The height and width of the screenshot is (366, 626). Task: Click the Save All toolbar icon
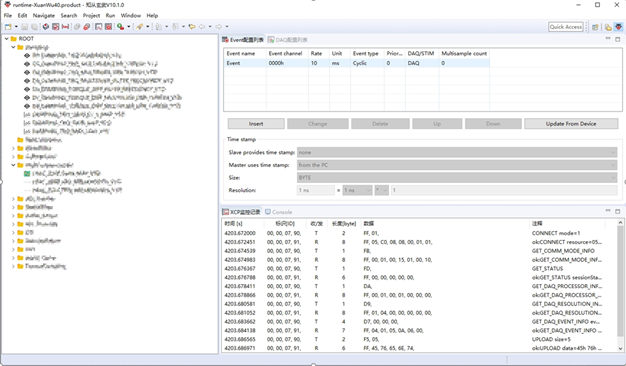click(x=34, y=27)
